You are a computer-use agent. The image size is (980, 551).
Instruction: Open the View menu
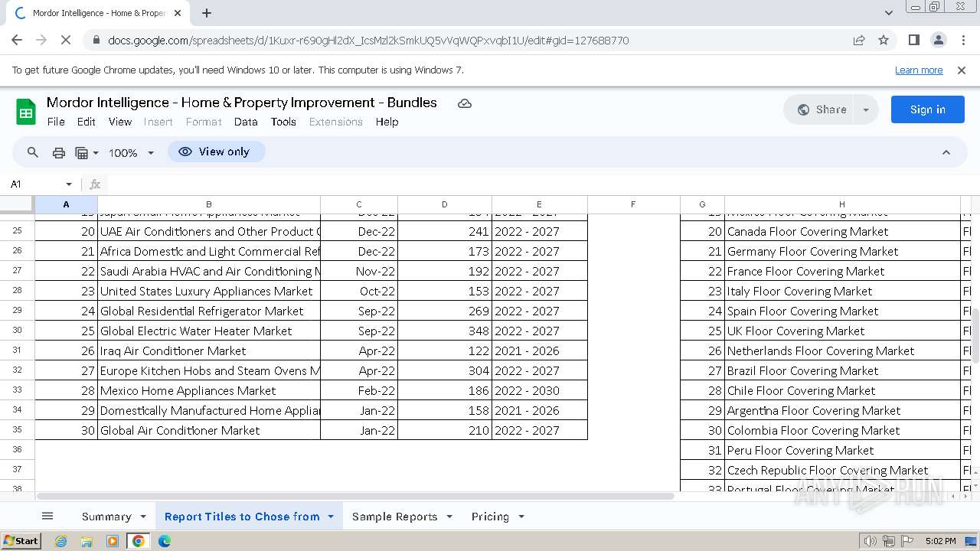coord(120,122)
